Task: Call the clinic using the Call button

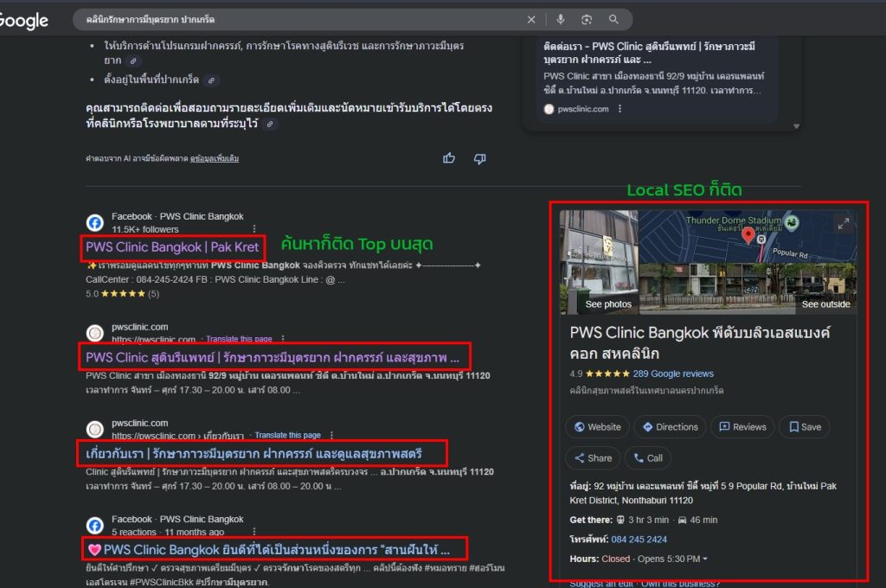Action: click(x=648, y=458)
